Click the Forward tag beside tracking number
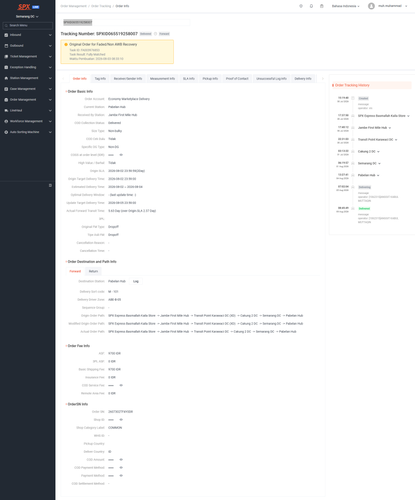 [x=164, y=34]
